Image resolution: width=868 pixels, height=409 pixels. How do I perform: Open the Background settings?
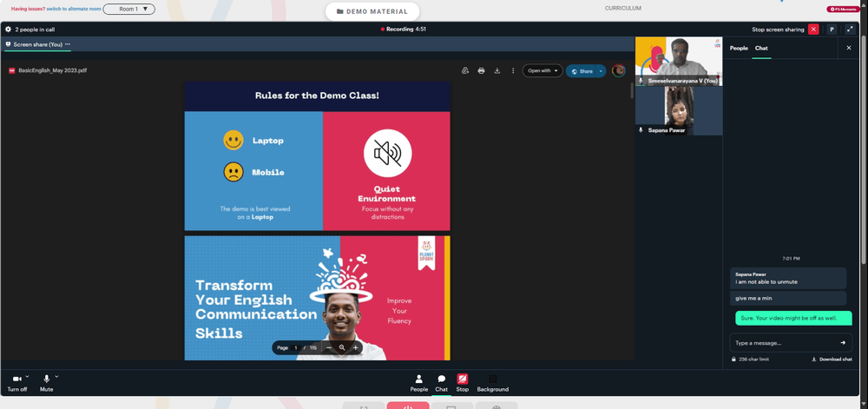tap(493, 383)
